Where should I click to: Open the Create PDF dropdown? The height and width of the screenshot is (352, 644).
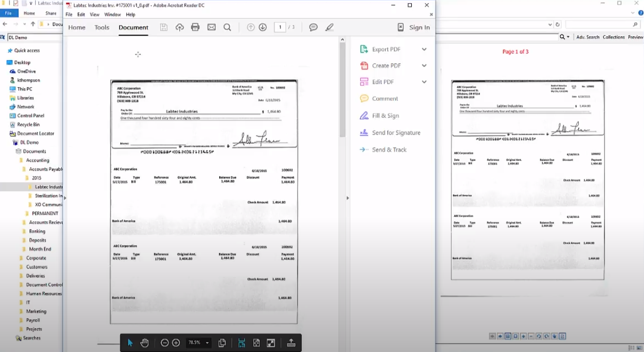pos(424,65)
